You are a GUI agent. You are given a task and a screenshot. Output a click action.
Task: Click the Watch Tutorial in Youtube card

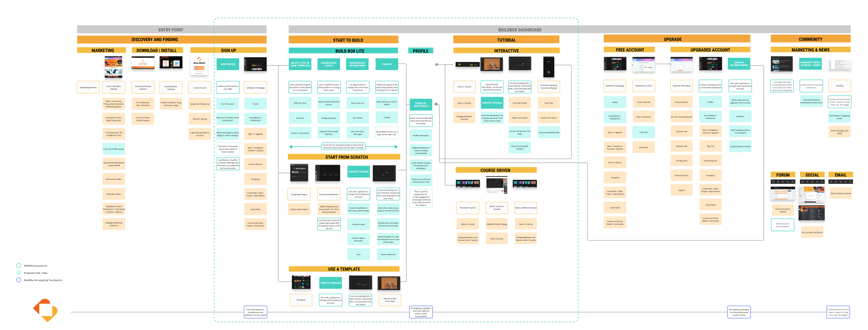[x=497, y=207]
